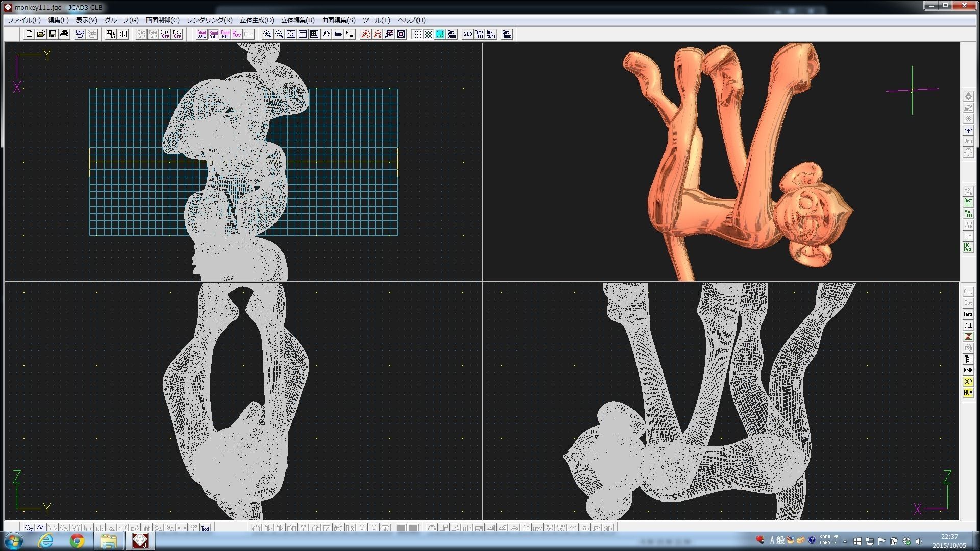
Task: Open a file with the folder icon
Action: 41,34
